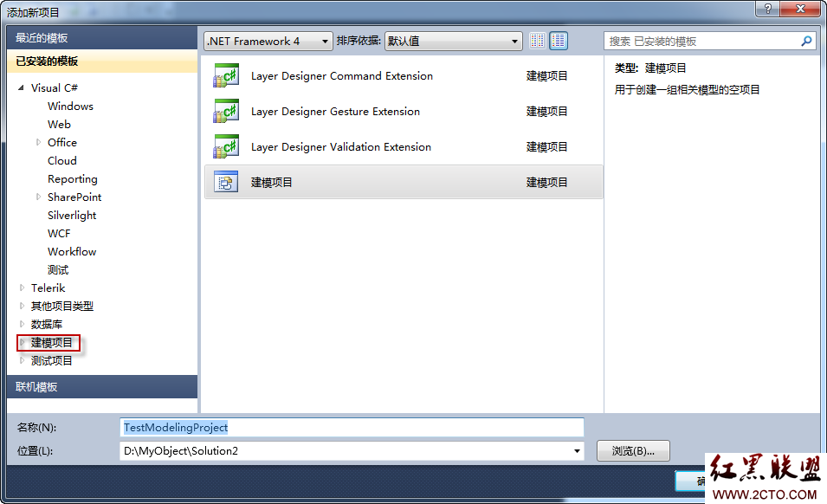Switch to small icons view

[538, 41]
